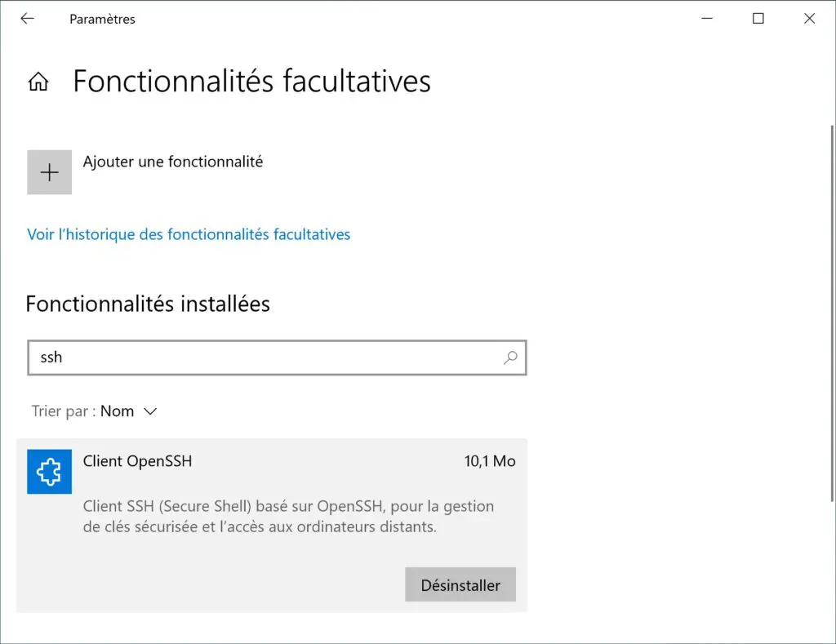Click the Client SSH description text

coord(288,516)
